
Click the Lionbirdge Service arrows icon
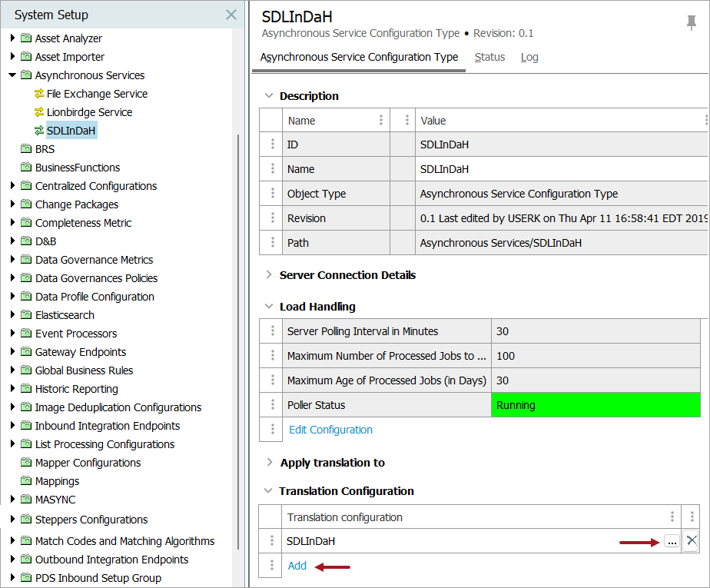(40, 112)
